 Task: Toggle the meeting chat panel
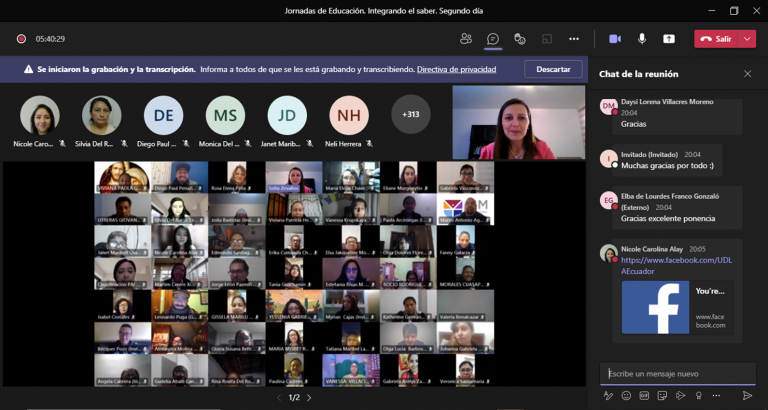(x=493, y=39)
